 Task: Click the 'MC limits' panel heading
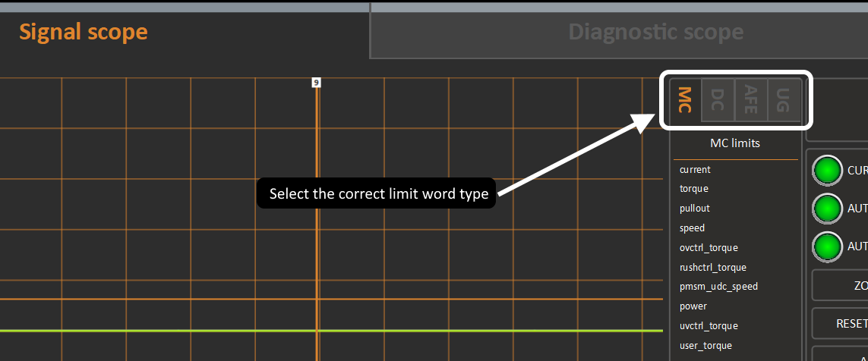coord(735,143)
